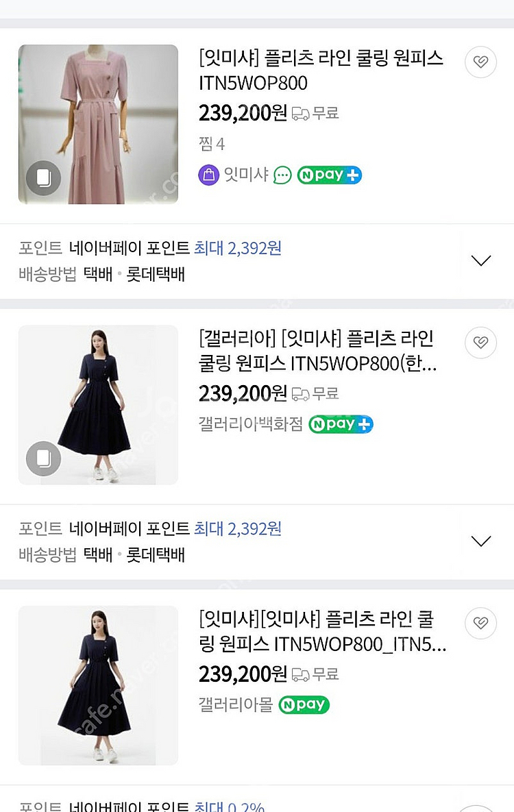Click the green talk chat bubble icon
Screen dimensions: 514x812
click(x=282, y=175)
